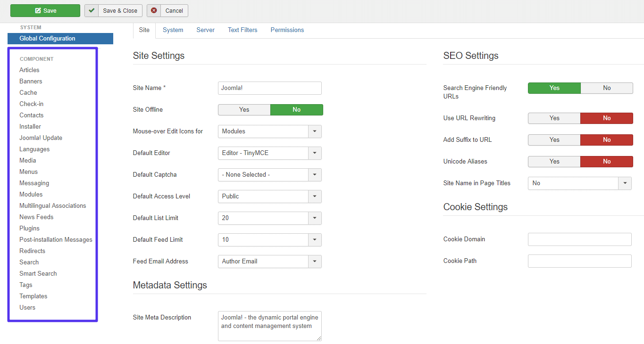Open the Text Filters tab

(242, 30)
